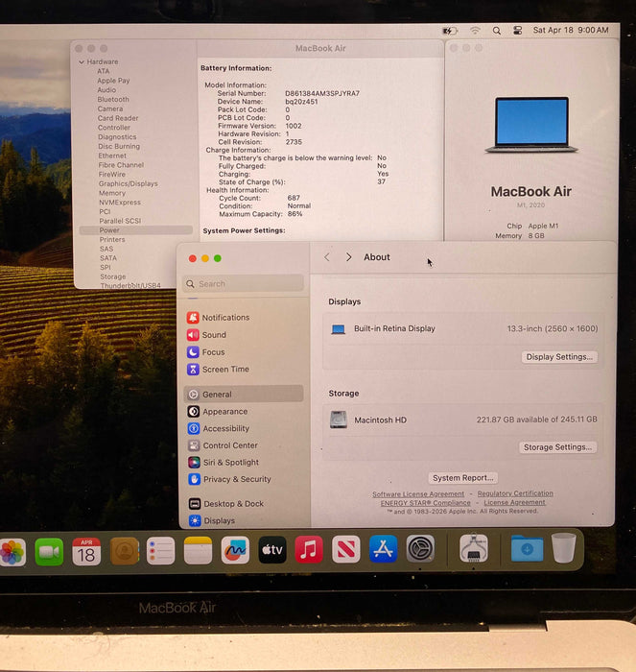Select Memory in Hardware list
This screenshot has height=672, width=636.
(112, 193)
